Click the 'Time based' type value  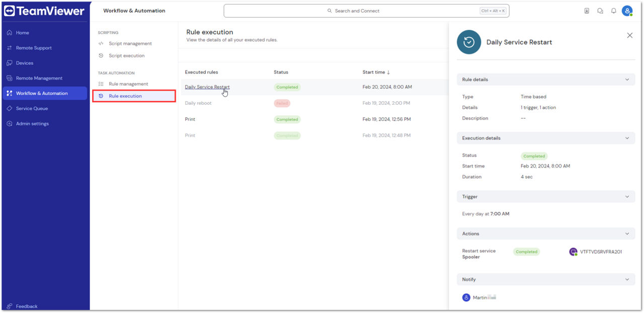[533, 97]
